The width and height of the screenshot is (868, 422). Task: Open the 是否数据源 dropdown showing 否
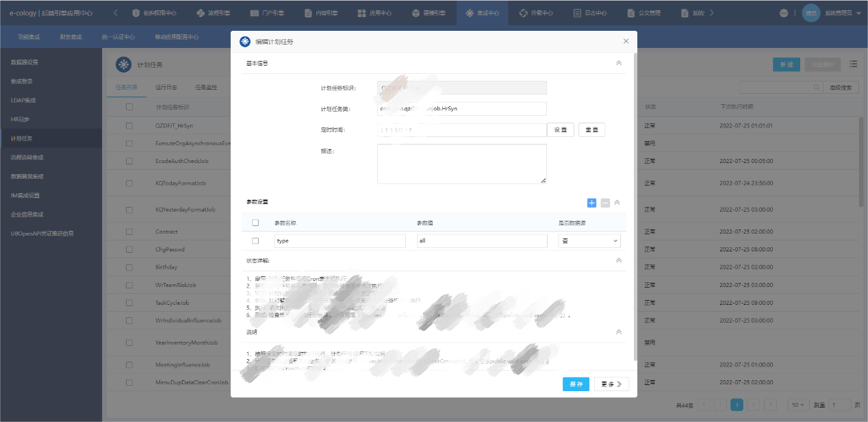tap(589, 241)
